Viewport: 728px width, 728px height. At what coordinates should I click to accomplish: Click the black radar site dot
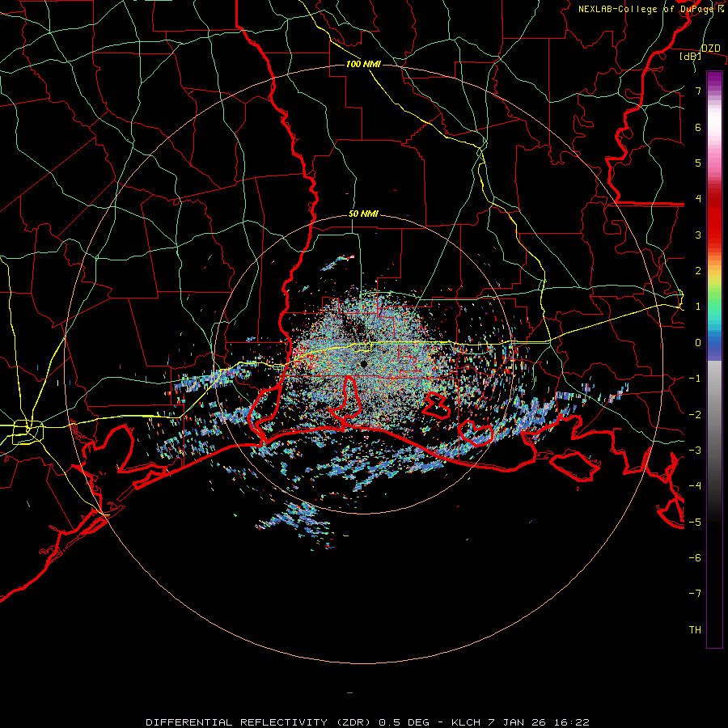[x=363, y=365]
